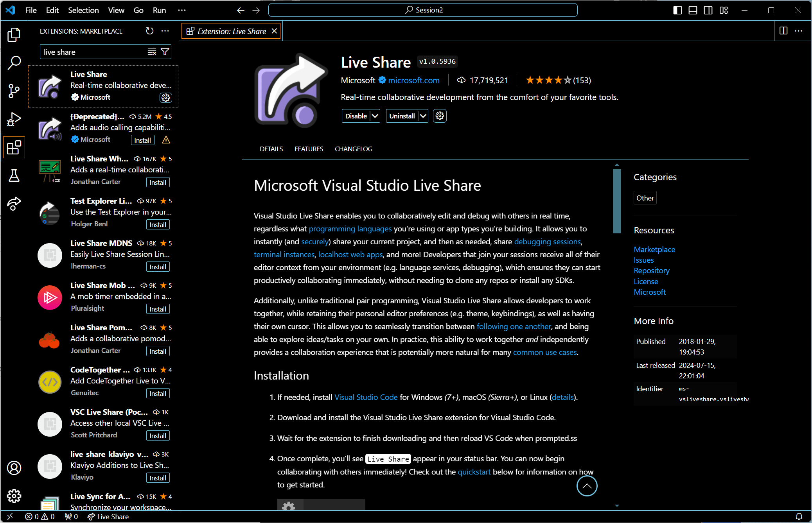This screenshot has height=523, width=812.
Task: Click the details page vertical scrollbar thumb
Action: 617,201
